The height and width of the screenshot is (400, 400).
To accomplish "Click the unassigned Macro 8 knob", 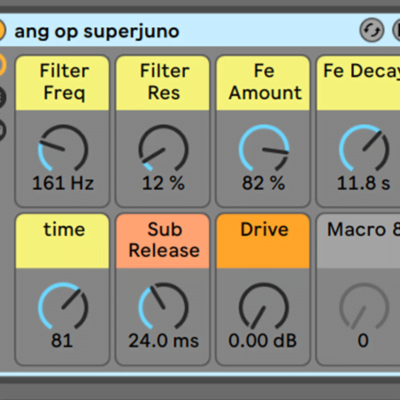I will 364,307.
